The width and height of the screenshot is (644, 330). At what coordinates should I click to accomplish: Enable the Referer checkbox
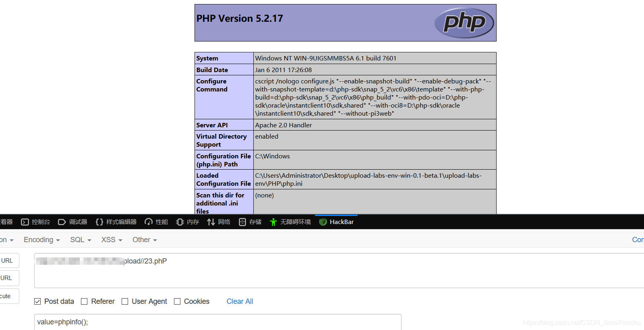tap(84, 301)
